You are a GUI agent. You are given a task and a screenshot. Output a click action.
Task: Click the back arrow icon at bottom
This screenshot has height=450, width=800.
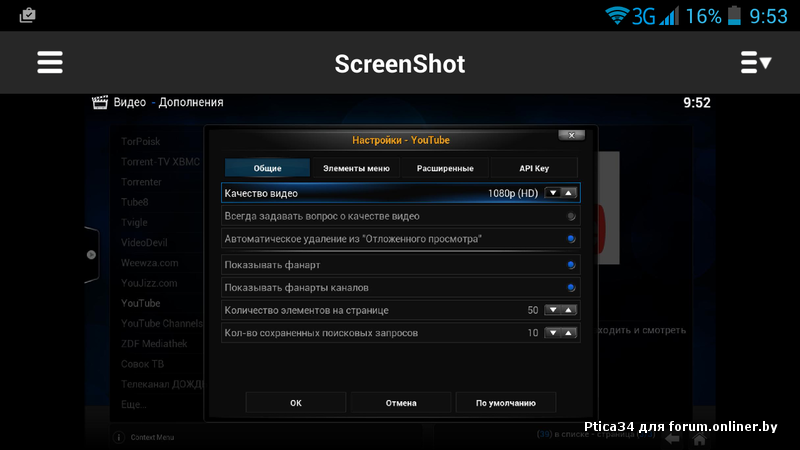pyautogui.click(x=673, y=439)
